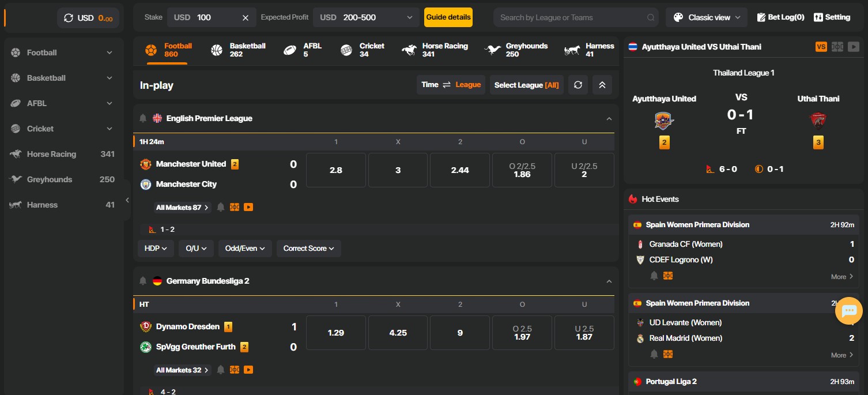Image resolution: width=868 pixels, height=395 pixels.
Task: Open the Correct Score dropdown
Action: click(308, 248)
